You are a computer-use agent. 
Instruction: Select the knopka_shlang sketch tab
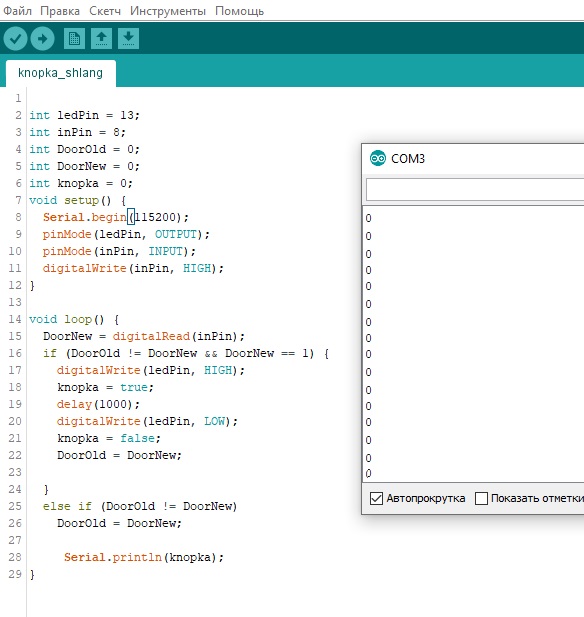pos(61,73)
